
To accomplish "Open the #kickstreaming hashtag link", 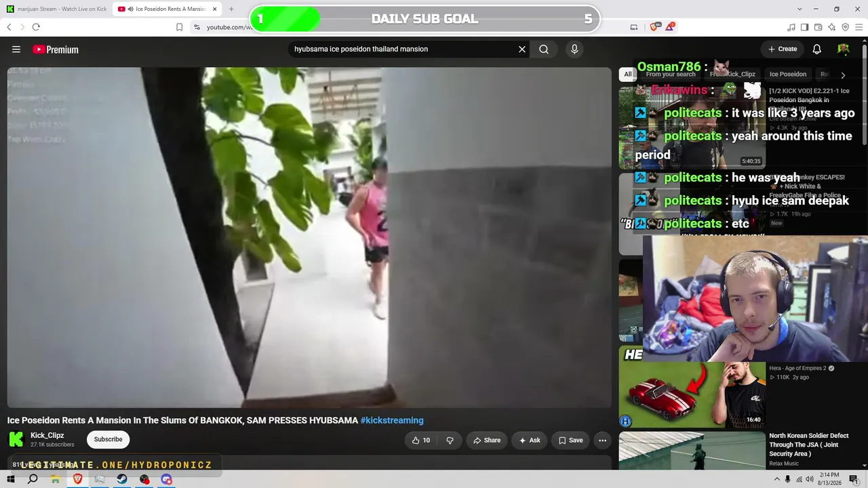I will (x=392, y=420).
